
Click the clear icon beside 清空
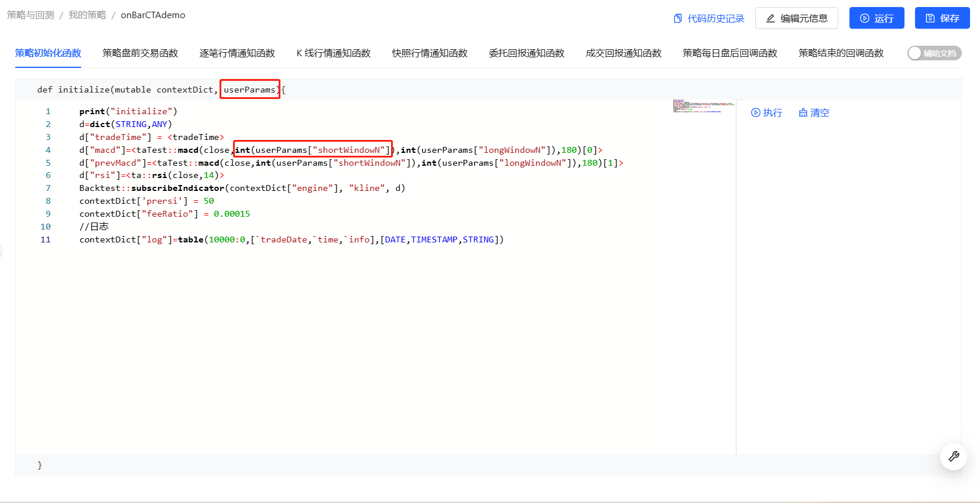(x=803, y=112)
